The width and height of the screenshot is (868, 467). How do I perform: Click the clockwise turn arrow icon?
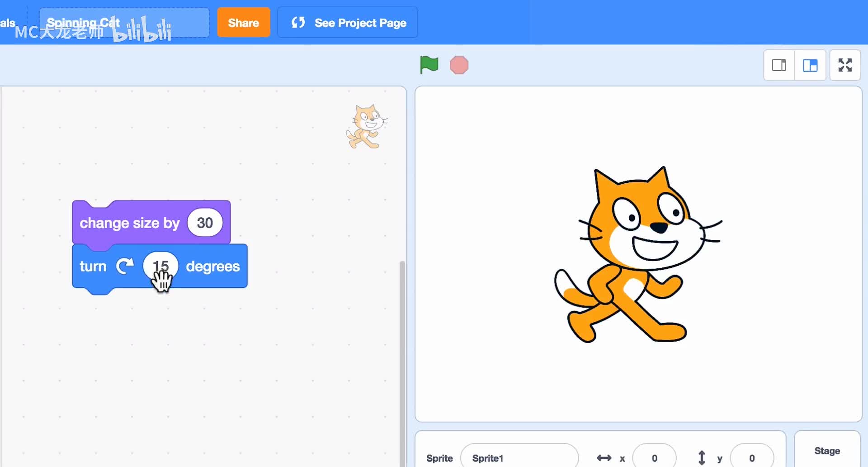tap(125, 266)
